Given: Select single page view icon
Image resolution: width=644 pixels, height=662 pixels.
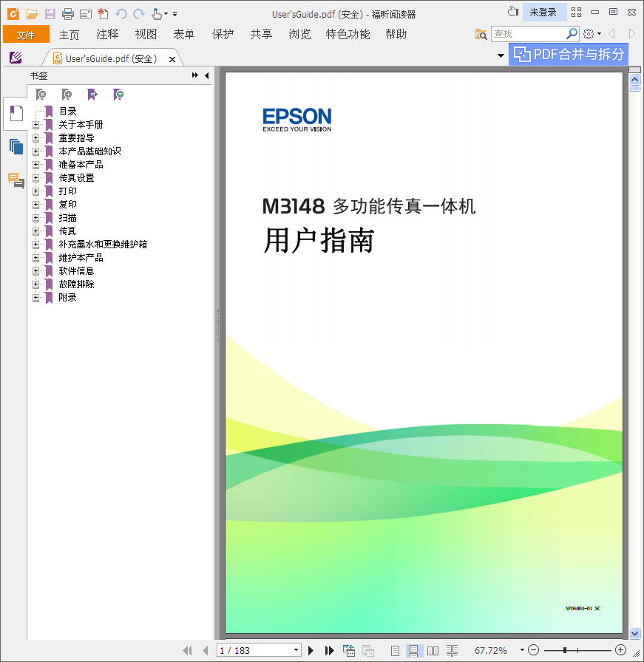Looking at the screenshot, I should tap(395, 651).
